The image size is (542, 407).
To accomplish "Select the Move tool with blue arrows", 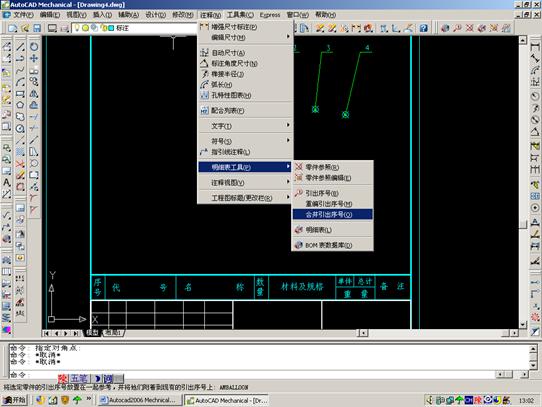I will pyautogui.click(x=34, y=58).
